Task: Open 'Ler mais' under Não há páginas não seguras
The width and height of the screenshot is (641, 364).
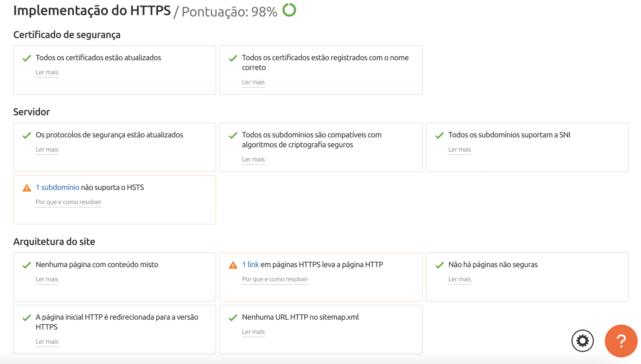Action: pyautogui.click(x=459, y=279)
